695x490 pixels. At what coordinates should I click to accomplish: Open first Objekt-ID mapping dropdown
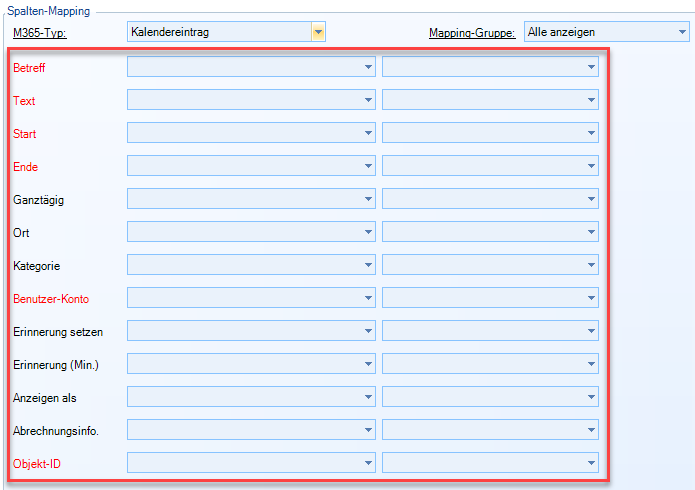pos(251,463)
